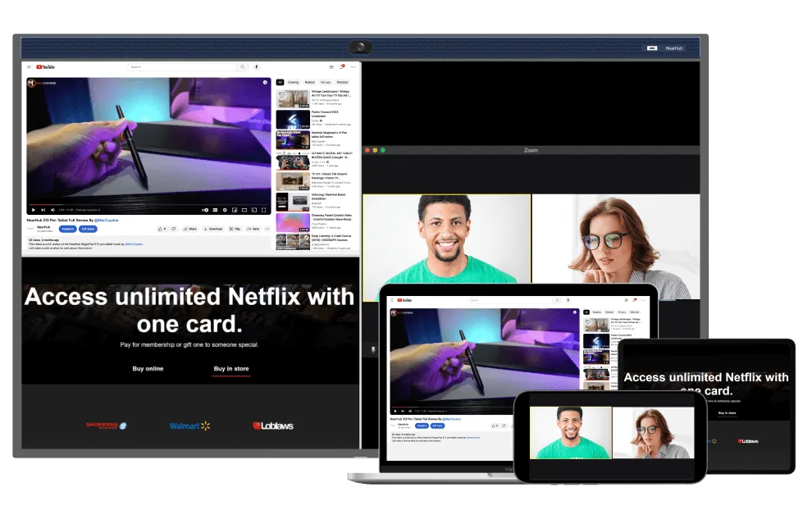
Task: Select smiling man's video tile in Zoom window
Action: point(446,239)
